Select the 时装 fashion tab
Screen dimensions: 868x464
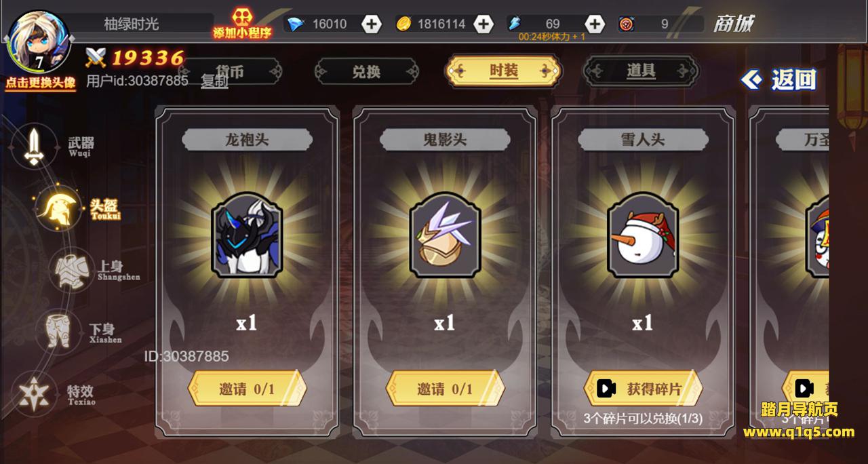pos(503,71)
